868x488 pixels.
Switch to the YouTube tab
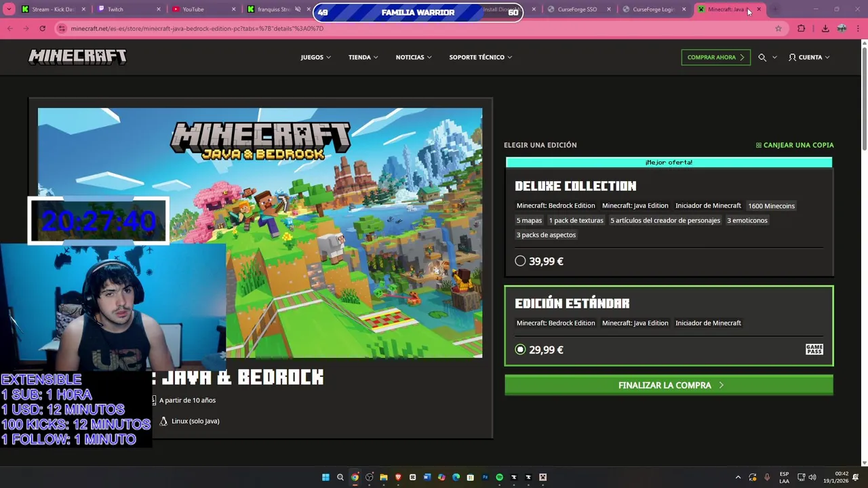pos(203,9)
